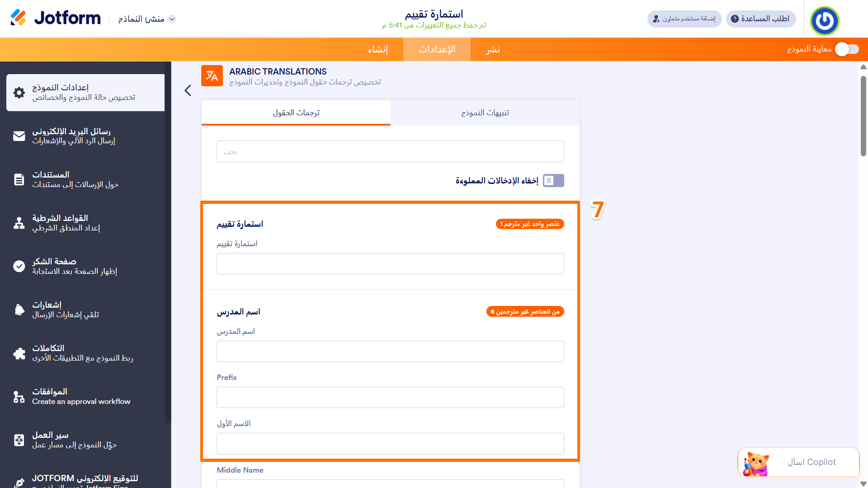Click the scrollbar down arrow
868x488 pixels.
click(863, 484)
